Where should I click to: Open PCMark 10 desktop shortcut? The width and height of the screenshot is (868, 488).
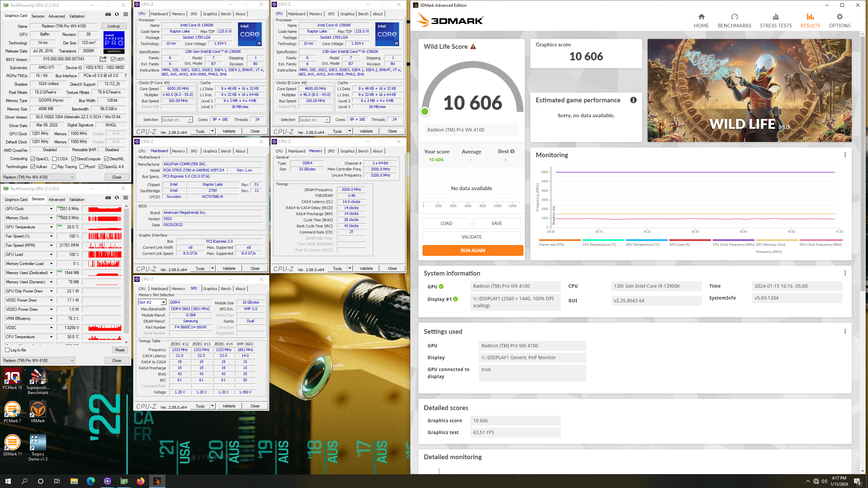pyautogui.click(x=13, y=379)
